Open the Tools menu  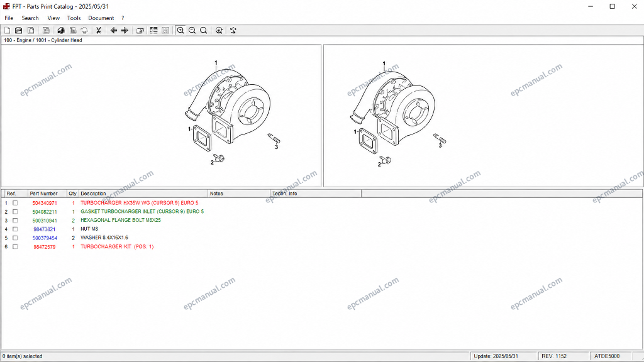point(74,18)
